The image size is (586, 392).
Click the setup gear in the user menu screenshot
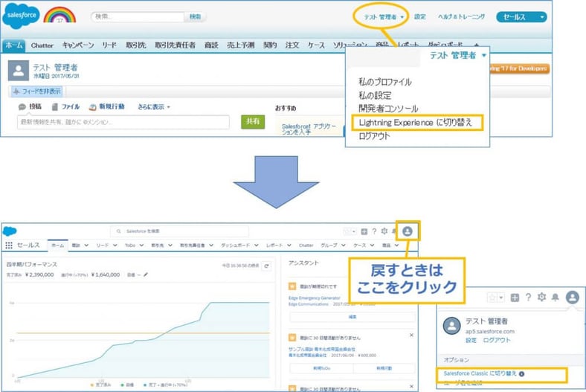[x=541, y=297]
